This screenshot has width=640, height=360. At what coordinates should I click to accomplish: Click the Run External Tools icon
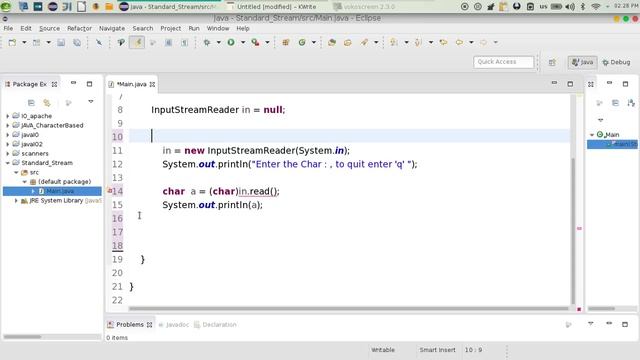[x=255, y=42]
